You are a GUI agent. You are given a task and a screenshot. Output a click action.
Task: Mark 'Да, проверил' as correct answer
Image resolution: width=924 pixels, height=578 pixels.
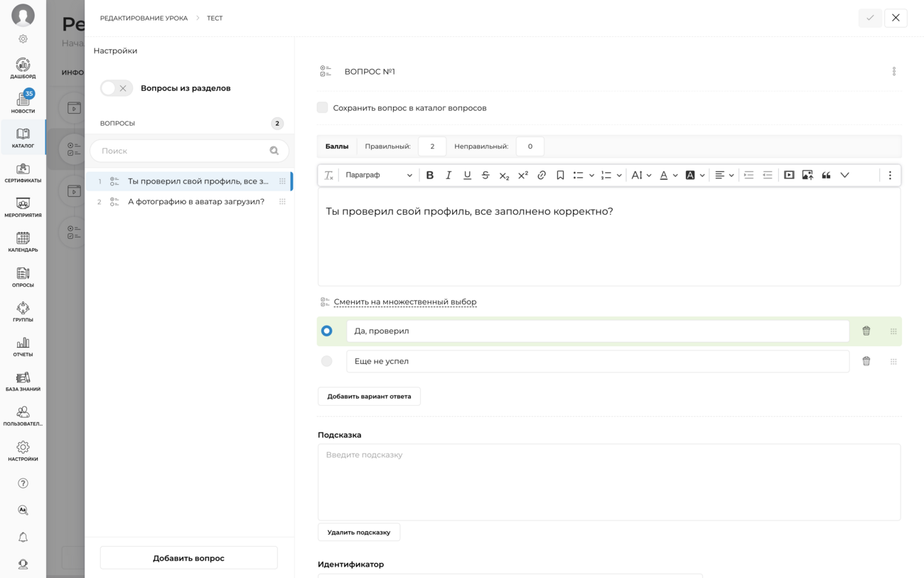click(326, 331)
